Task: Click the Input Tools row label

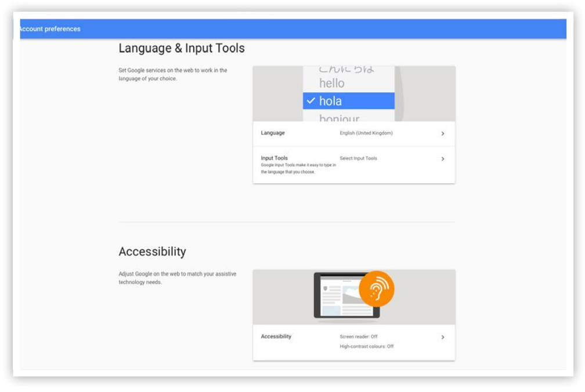Action: (274, 158)
